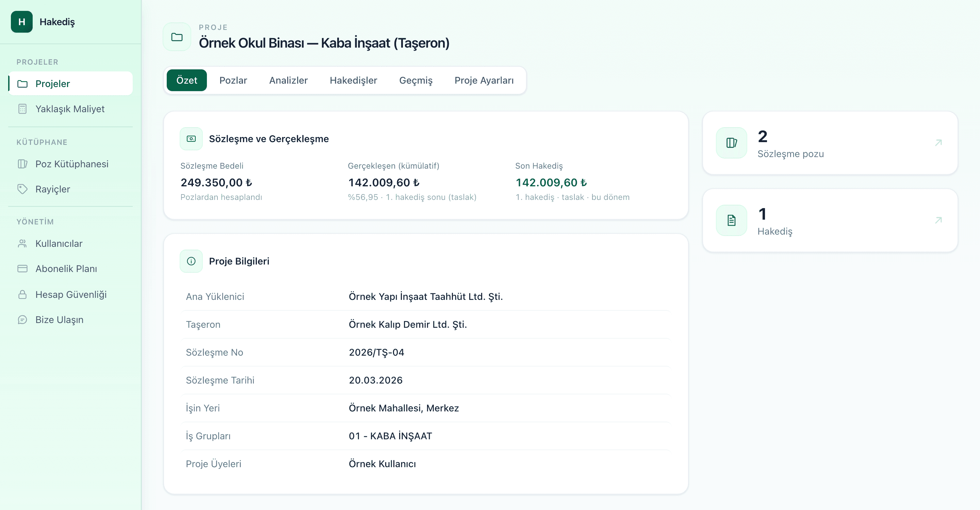Click the Sözleşme Bedeli value 249.350,00 ₺

[216, 183]
